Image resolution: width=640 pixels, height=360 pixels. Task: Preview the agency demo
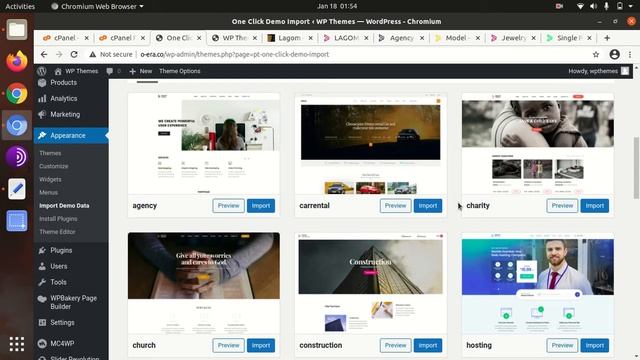228,206
